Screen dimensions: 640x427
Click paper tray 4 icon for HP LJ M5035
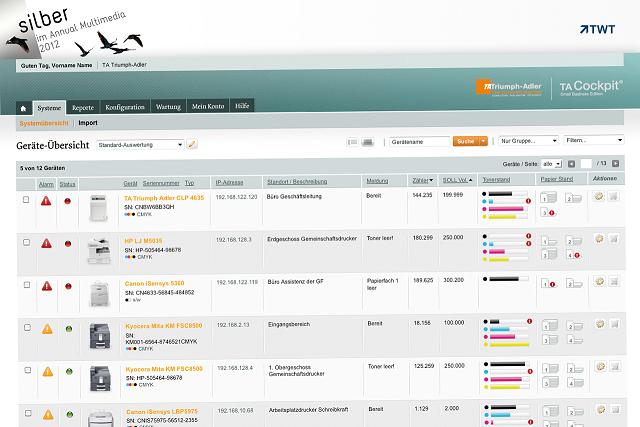573,256
